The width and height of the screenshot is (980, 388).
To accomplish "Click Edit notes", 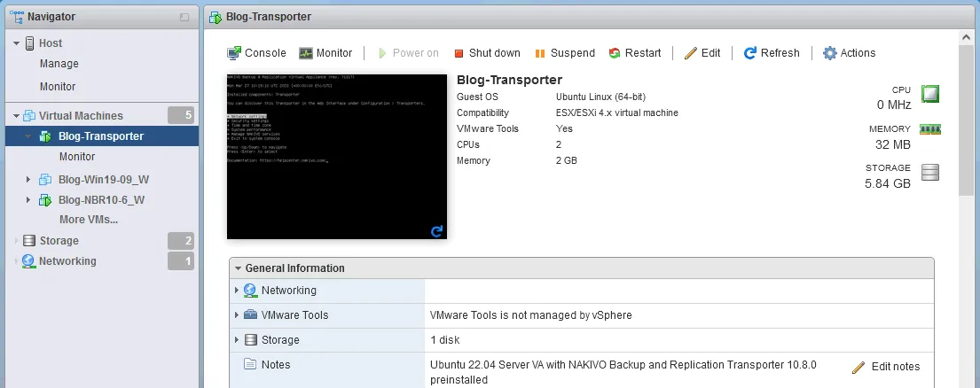I will [886, 367].
